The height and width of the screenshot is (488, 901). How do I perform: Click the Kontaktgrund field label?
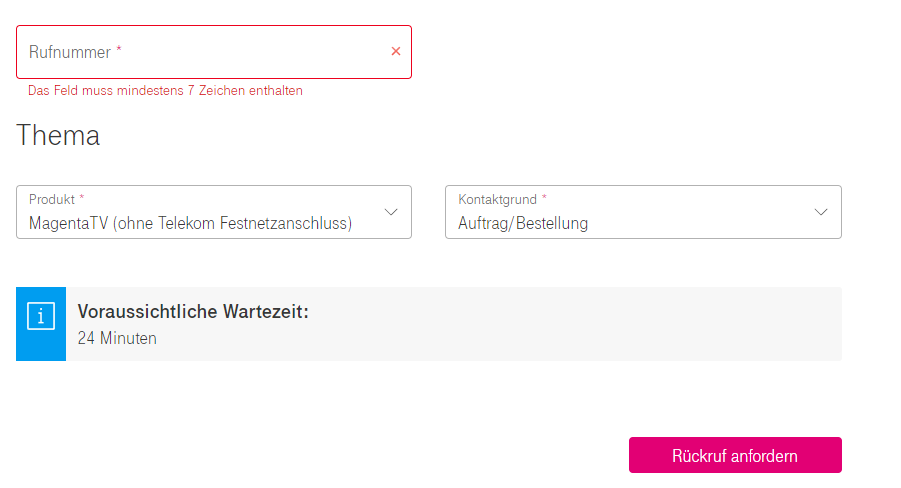coord(498,199)
